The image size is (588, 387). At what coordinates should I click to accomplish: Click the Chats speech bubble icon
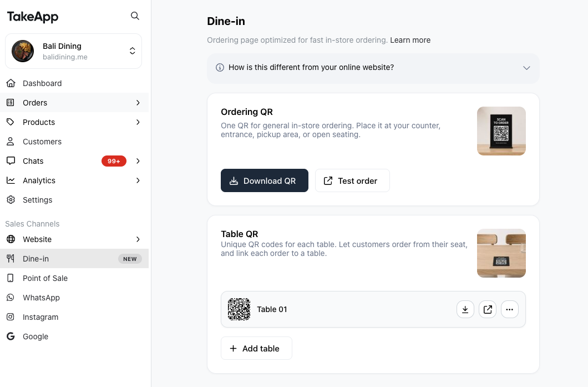pyautogui.click(x=11, y=161)
